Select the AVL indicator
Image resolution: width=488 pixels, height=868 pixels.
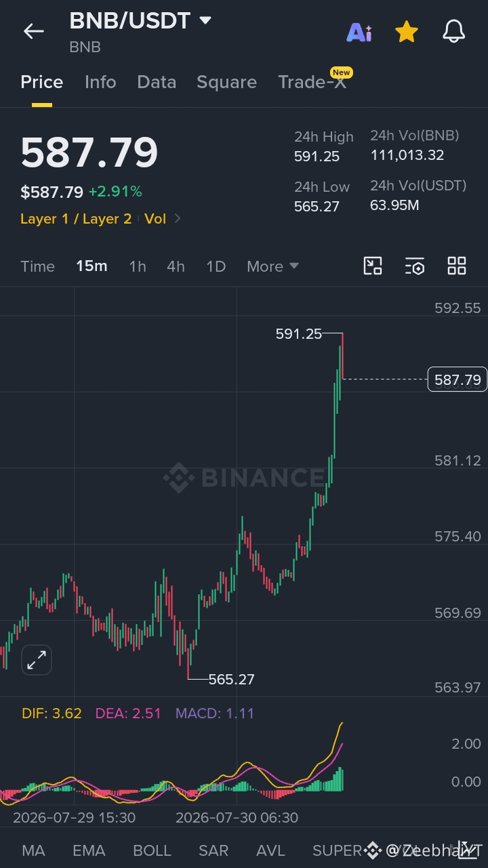270,850
